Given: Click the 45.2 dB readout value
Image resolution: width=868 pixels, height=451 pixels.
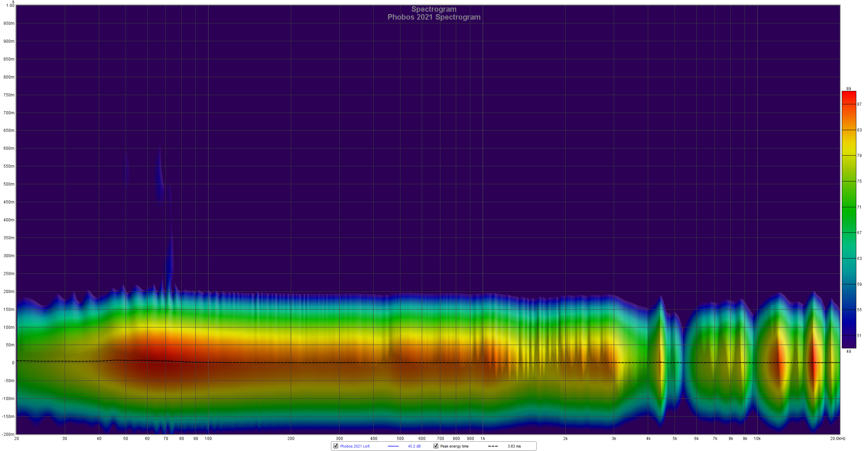Looking at the screenshot, I should point(414,446).
